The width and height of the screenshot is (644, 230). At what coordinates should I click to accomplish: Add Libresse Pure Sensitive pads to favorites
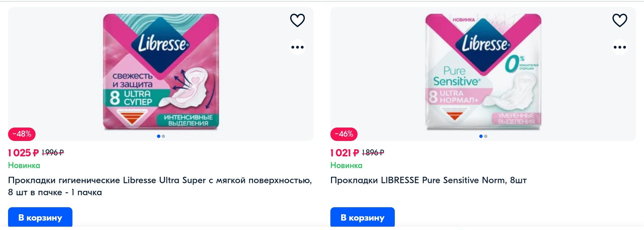pos(619,21)
